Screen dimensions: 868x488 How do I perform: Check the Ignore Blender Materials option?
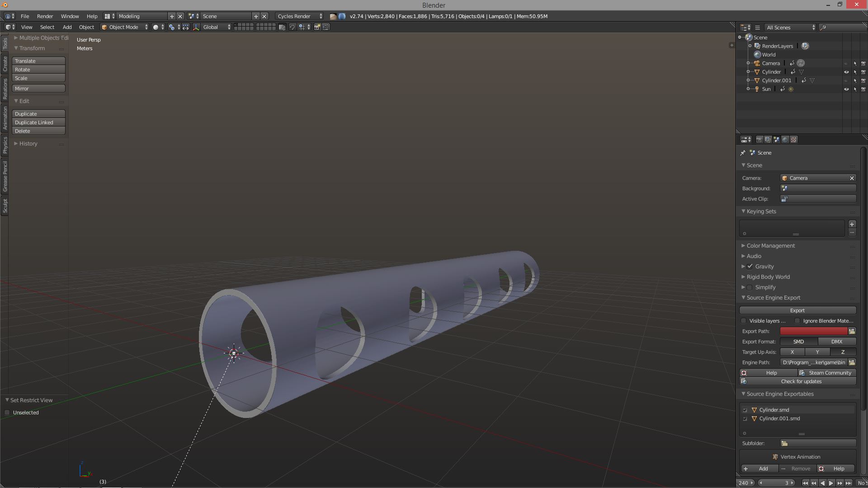click(x=798, y=321)
